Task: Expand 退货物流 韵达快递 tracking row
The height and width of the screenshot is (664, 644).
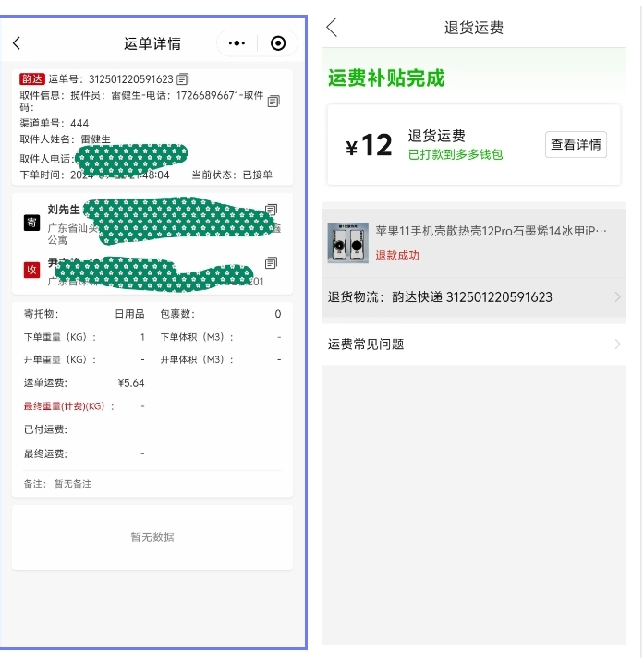Action: (x=474, y=296)
